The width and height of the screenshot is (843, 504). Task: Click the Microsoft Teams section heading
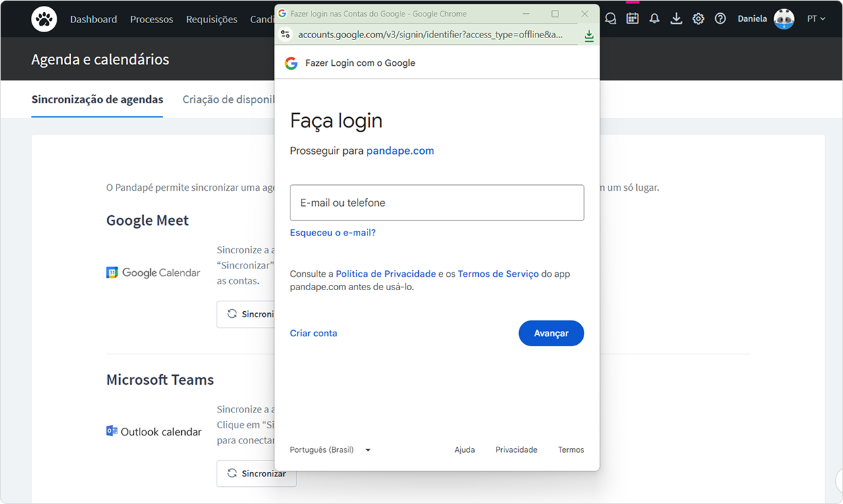point(160,380)
